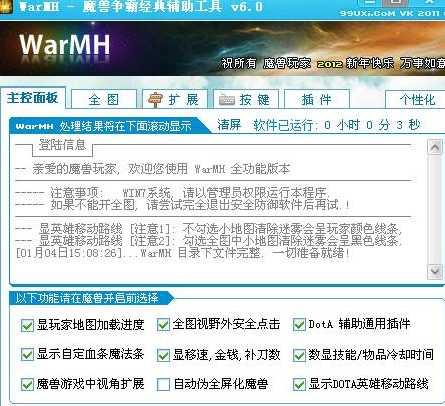This screenshot has height=406, width=445.
Task: Toggle 数显技能/物品冷却时间 checkbox
Action: (299, 355)
